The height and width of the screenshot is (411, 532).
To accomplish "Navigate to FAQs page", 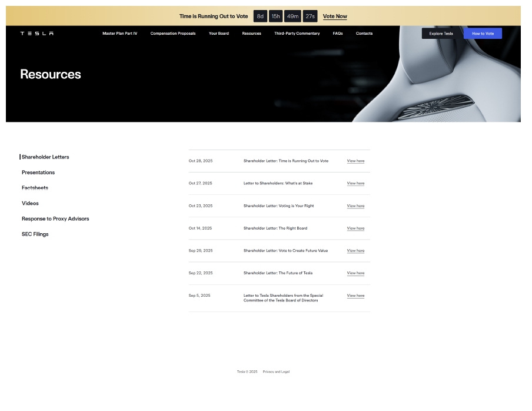I will [338, 34].
